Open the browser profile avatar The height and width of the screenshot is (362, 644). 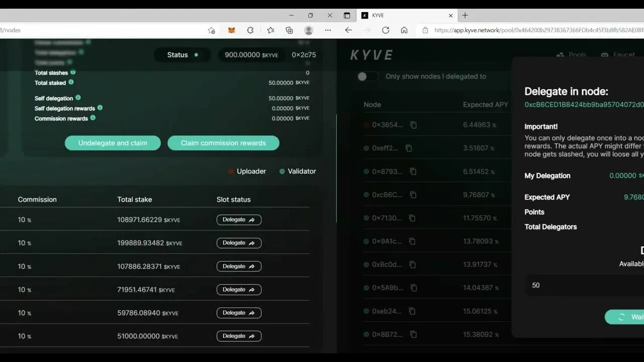point(309,30)
